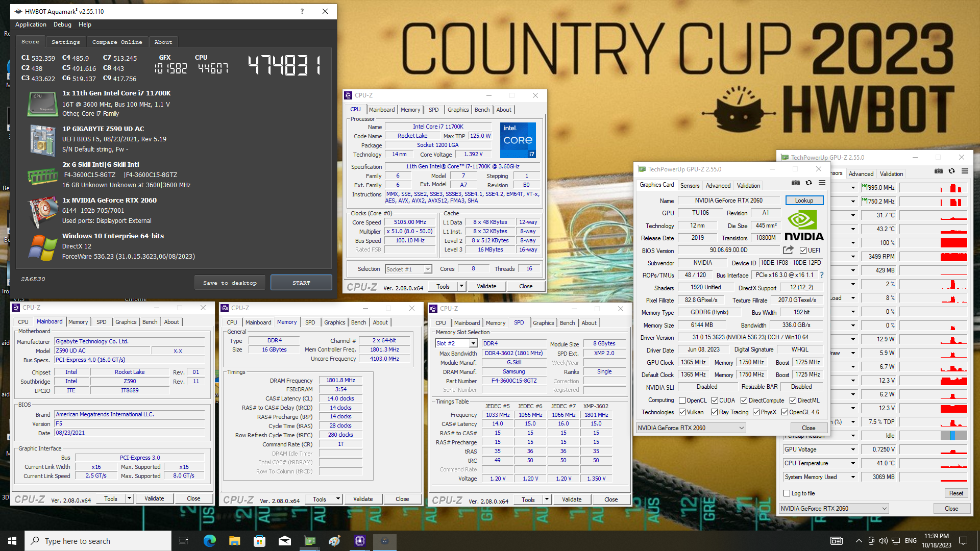This screenshot has width=980, height=551.
Task: Click the processor icon in Aquamark
Action: [x=42, y=103]
